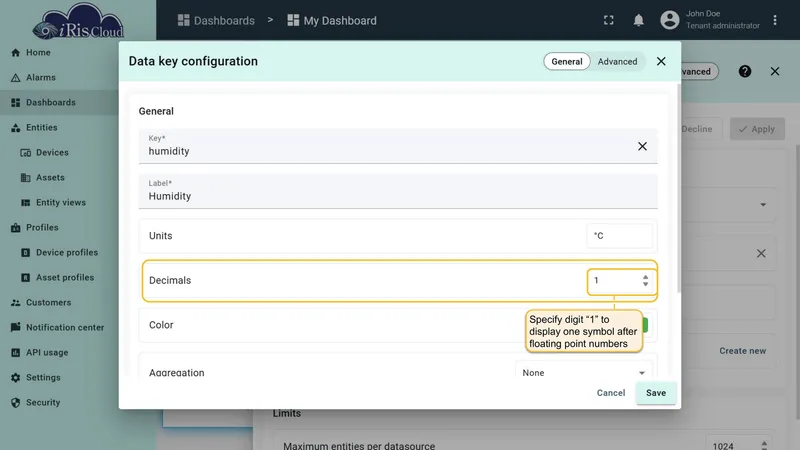Screen dimensions: 800x450
Task: Click the help question mark icon
Action: coord(745,71)
